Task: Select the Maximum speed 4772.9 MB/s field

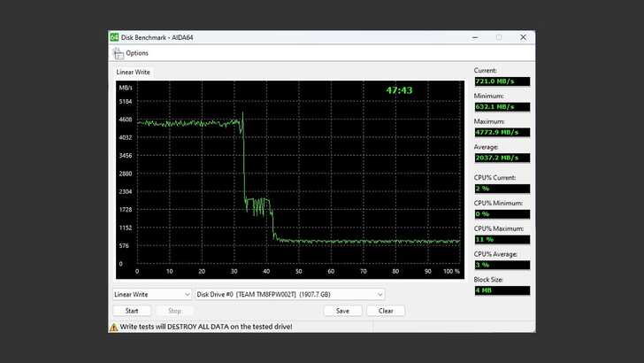Action: (x=502, y=133)
